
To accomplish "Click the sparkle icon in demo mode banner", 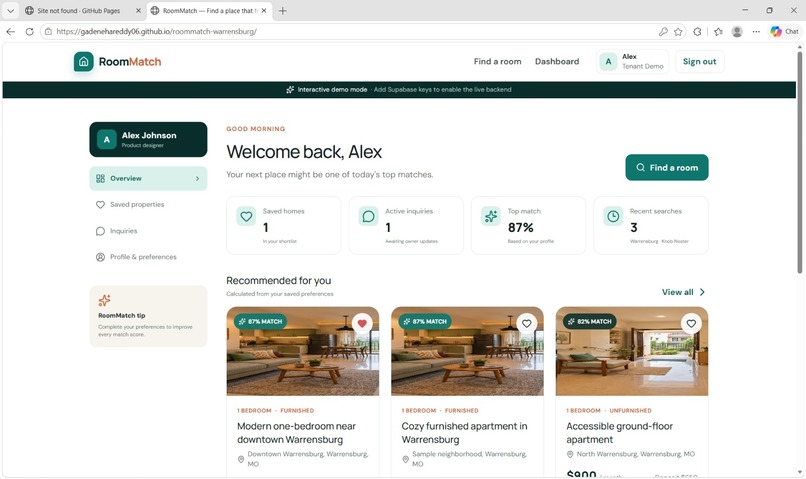I will coord(290,89).
